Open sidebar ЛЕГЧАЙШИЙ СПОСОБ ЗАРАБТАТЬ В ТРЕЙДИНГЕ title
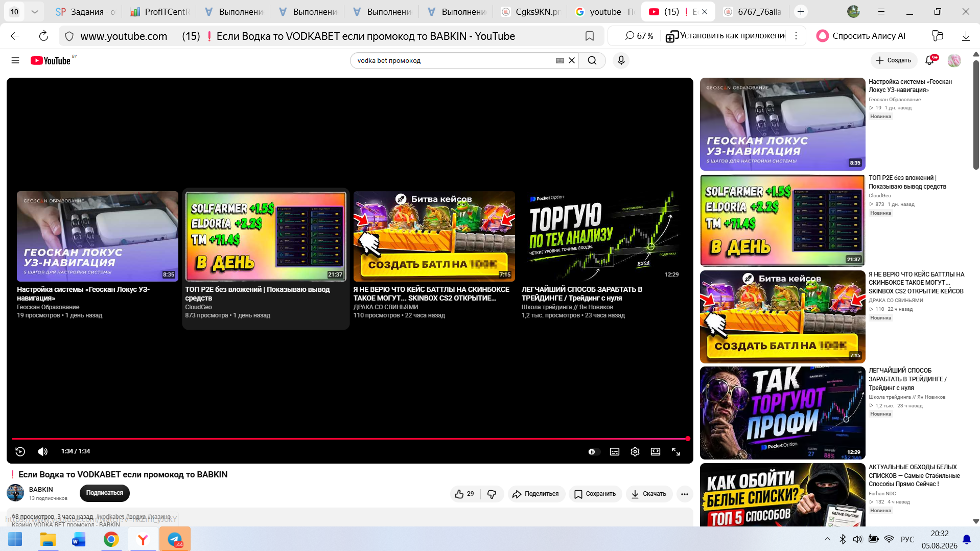 click(908, 379)
